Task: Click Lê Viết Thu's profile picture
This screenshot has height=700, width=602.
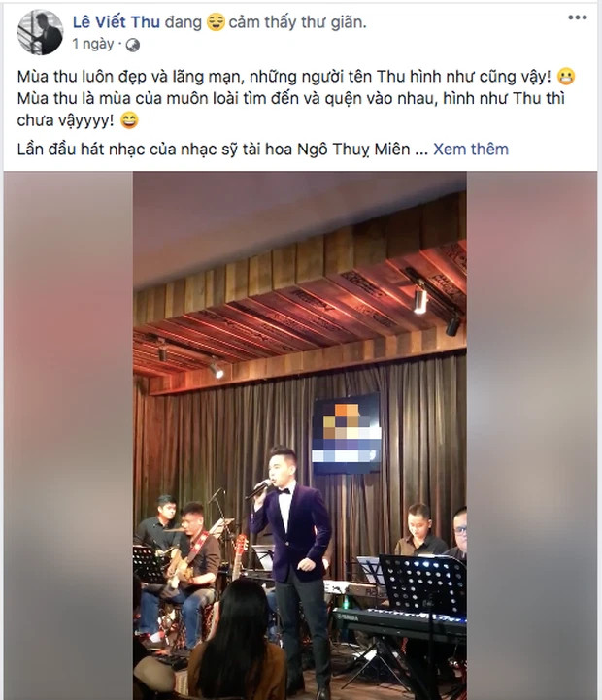Action: [x=40, y=32]
